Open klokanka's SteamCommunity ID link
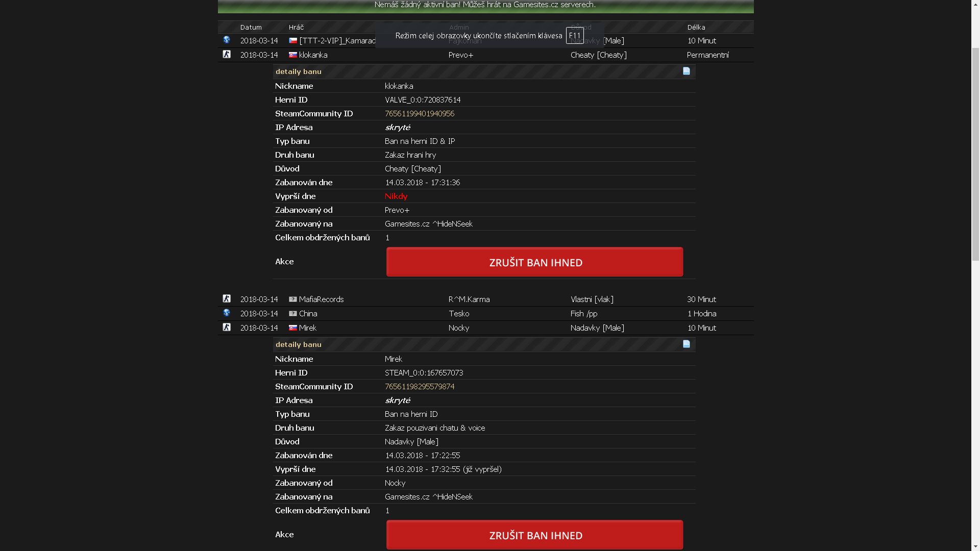Screen dimensions: 980x551 (419, 113)
